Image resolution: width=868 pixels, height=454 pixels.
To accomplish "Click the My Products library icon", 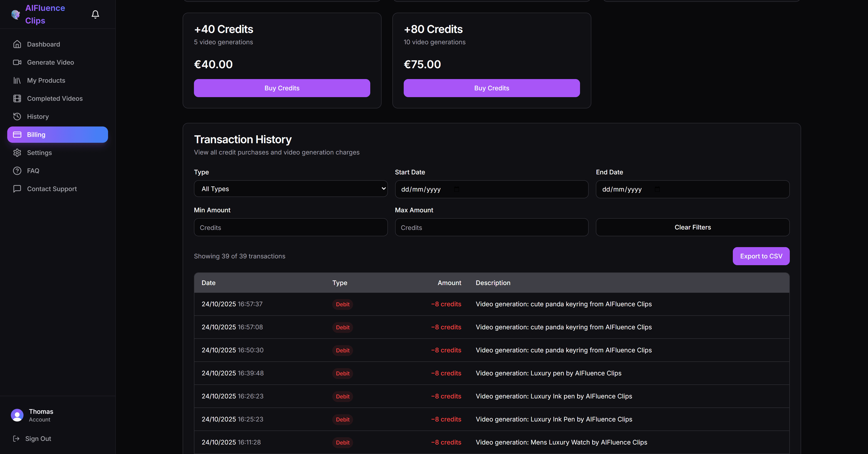I will (17, 80).
